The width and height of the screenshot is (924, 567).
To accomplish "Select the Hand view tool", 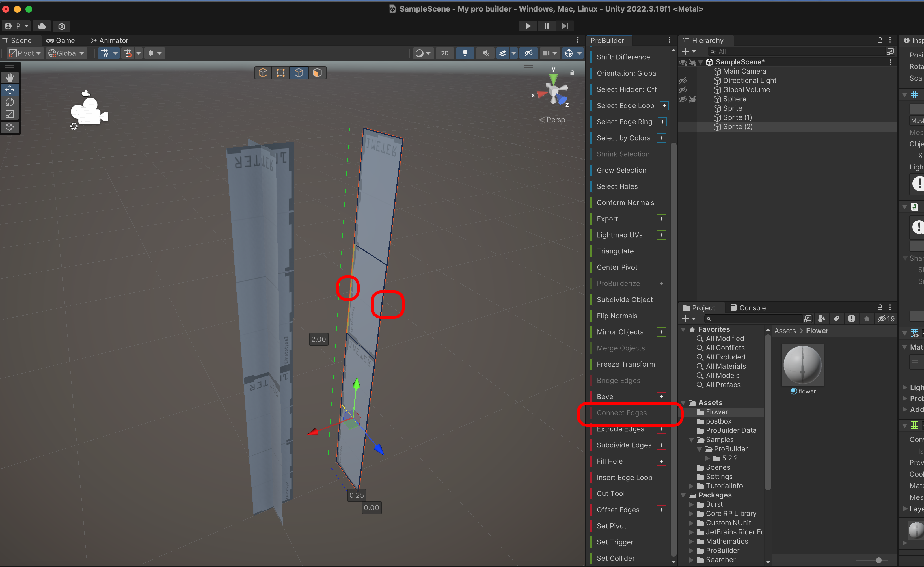I will (10, 77).
